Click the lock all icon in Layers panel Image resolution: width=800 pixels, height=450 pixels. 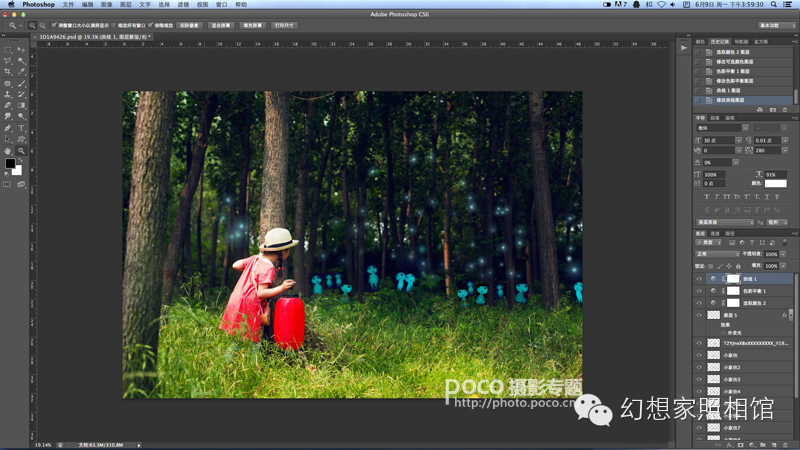(x=738, y=266)
